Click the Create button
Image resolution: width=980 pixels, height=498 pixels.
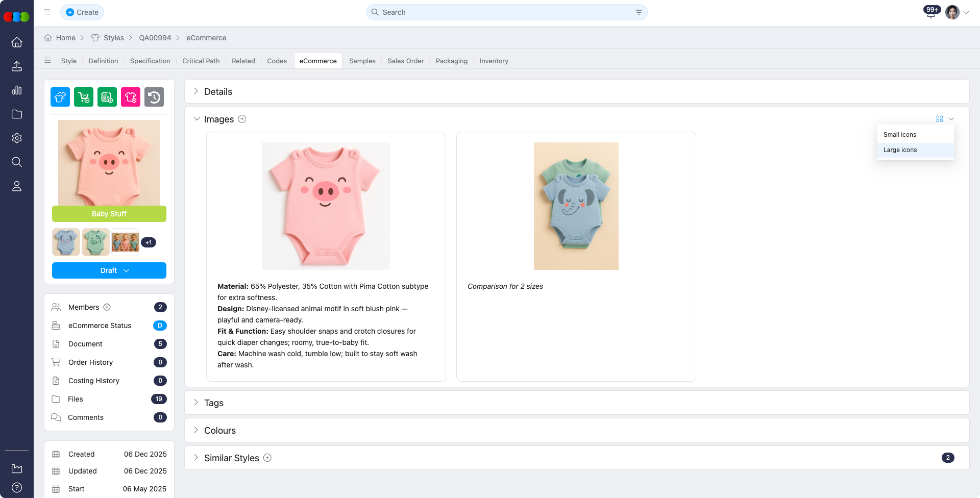82,12
